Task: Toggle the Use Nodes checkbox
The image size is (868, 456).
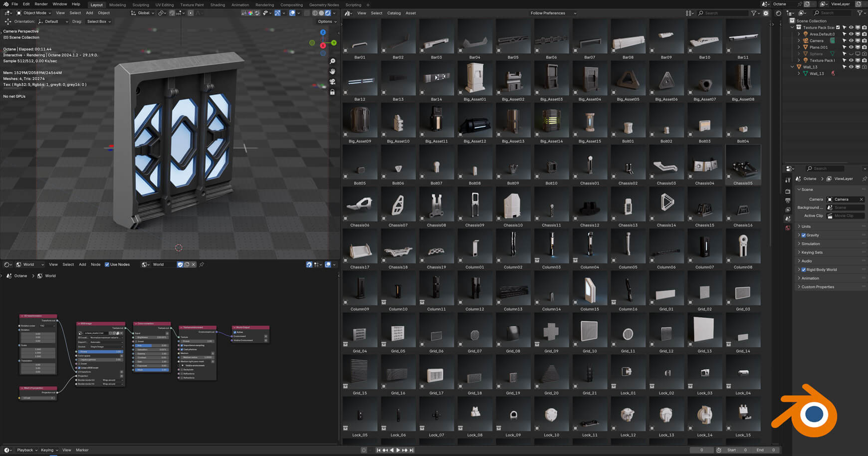Action: (x=107, y=264)
